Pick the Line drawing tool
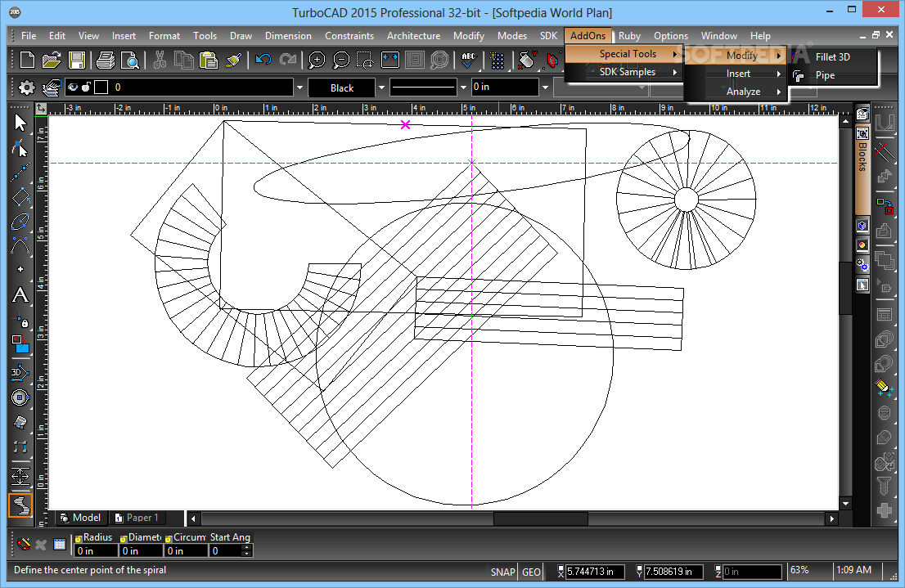 [x=20, y=173]
